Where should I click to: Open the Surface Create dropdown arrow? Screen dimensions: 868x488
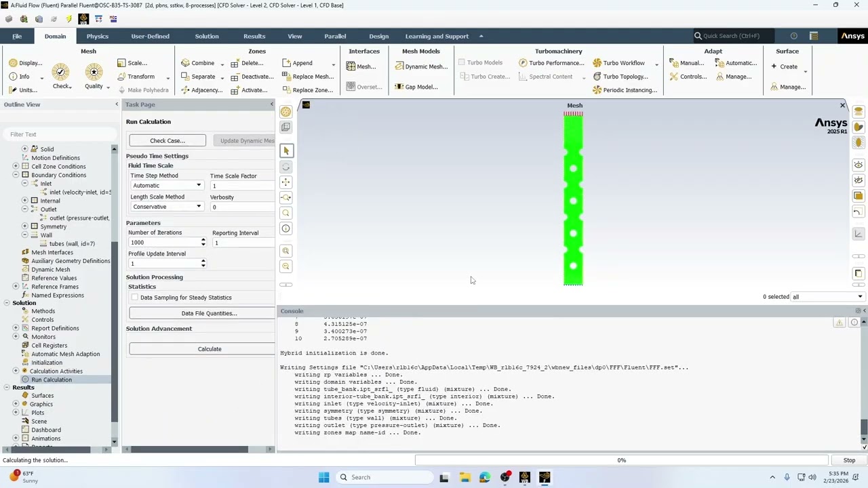806,72
